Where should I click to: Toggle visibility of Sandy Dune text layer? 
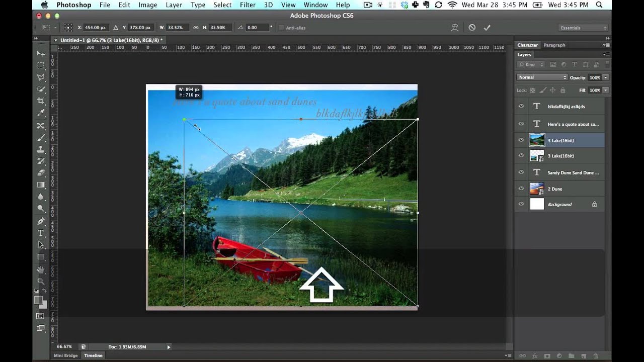[521, 172]
